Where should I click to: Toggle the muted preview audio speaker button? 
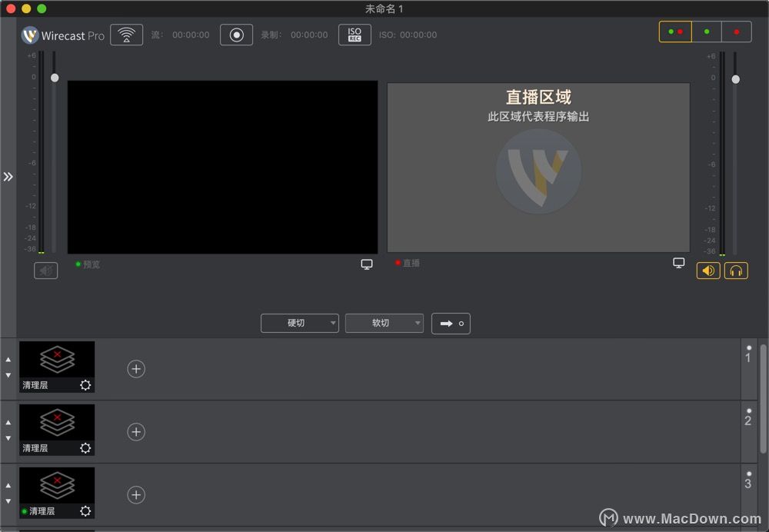45,271
